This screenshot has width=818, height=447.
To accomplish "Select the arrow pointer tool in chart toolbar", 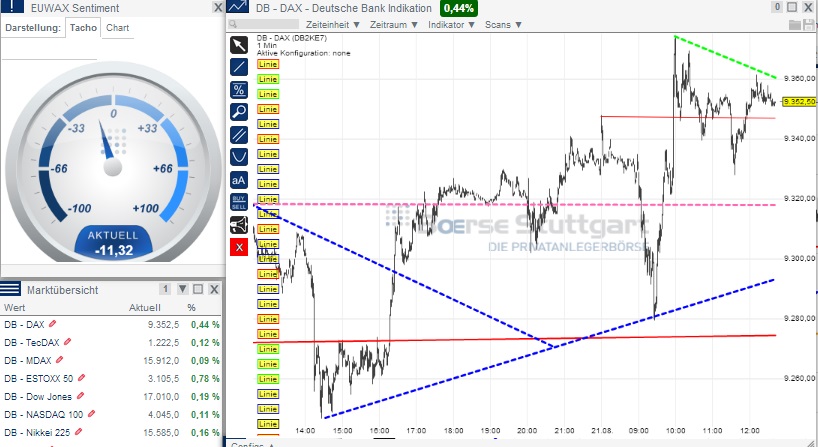I will 239,45.
